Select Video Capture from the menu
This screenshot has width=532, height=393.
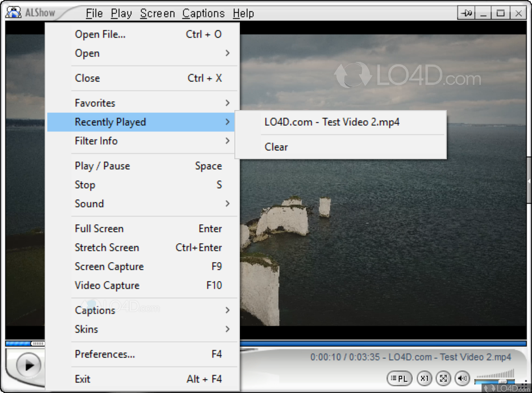142,285
